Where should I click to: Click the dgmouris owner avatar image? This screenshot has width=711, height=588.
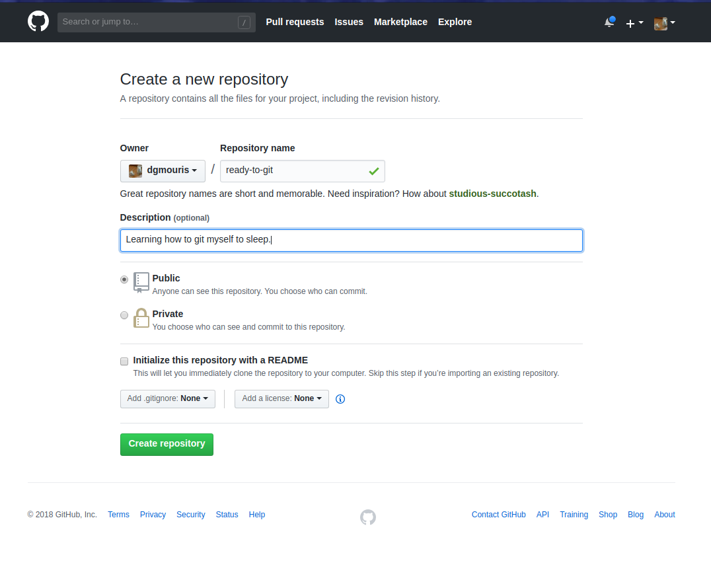tap(135, 170)
